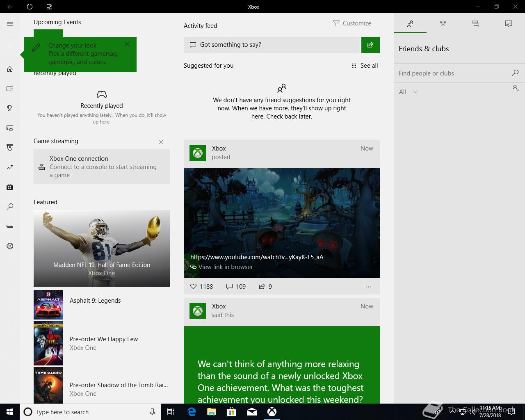The image size is (525, 420).
Task: Open profile avatar in sidebar
Action: pyautogui.click(x=10, y=46)
